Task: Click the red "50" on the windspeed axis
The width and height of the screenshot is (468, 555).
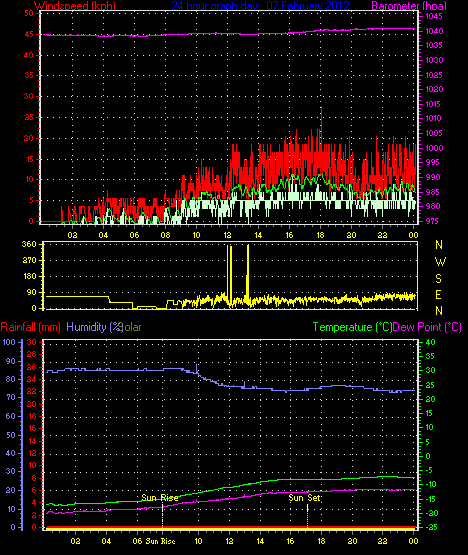Action: [29, 13]
